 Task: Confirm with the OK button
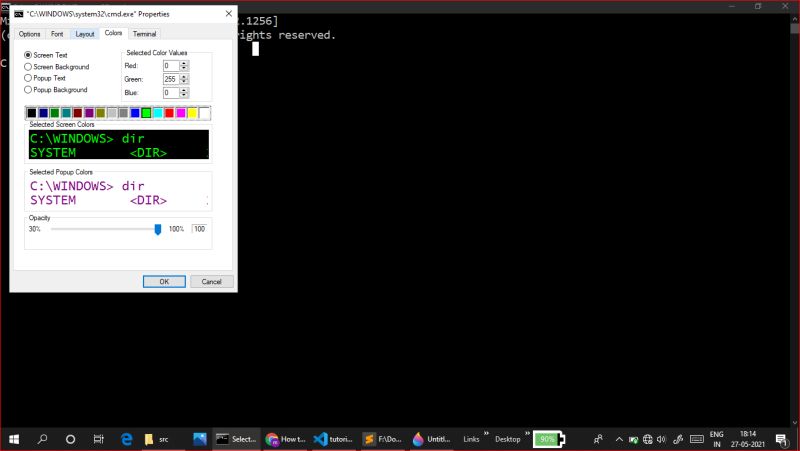pyautogui.click(x=164, y=282)
